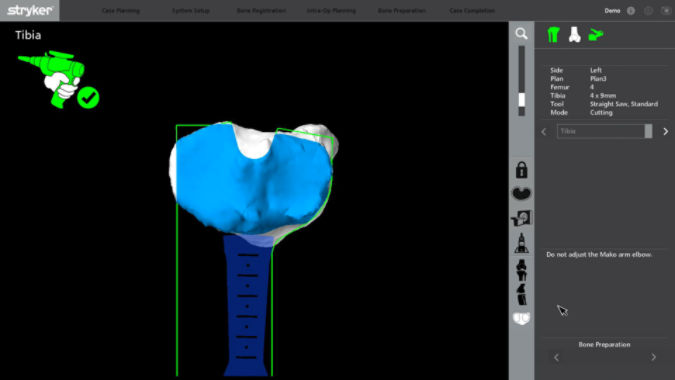The height and width of the screenshot is (380, 675).
Task: Click the 'Left' side value
Action: click(596, 70)
